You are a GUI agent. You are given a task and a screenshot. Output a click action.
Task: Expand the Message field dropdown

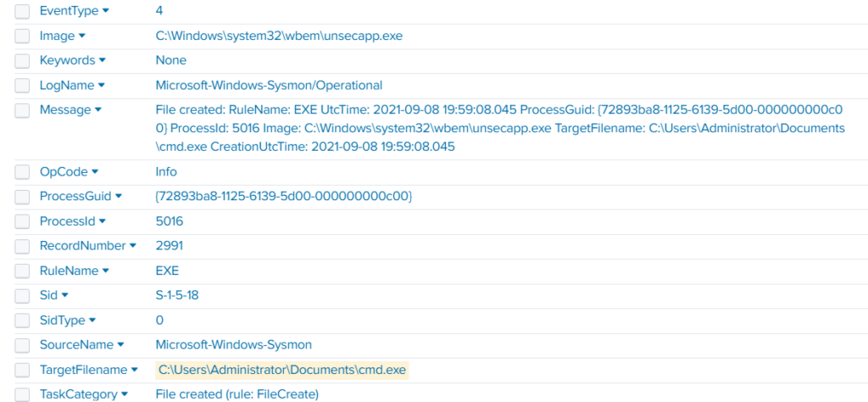[98, 109]
